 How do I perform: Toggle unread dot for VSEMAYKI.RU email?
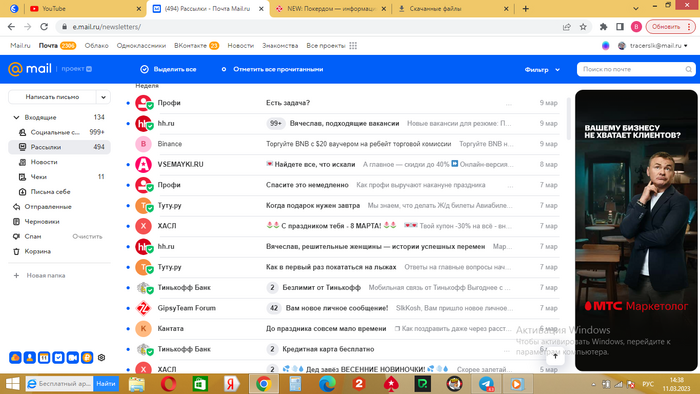(x=128, y=165)
